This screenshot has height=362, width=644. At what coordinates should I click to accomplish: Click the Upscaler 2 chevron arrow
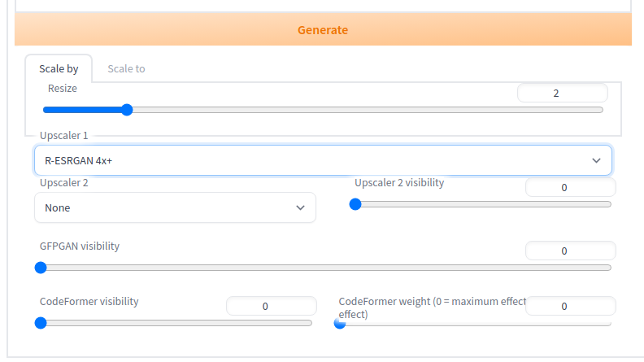click(x=301, y=208)
